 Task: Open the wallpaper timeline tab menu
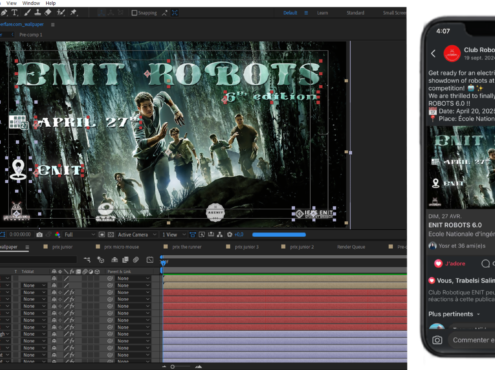[27, 247]
